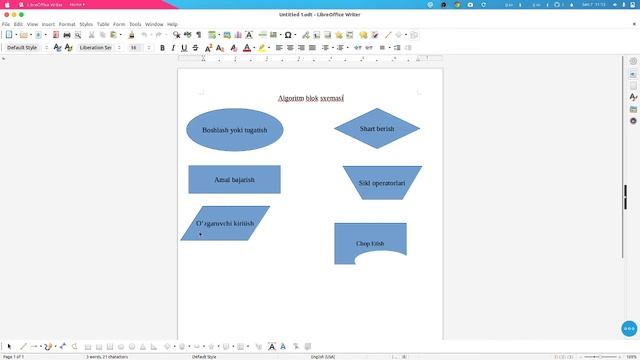640x360 pixels.
Task: Open sidebar Gallery panel icon
Action: tap(633, 109)
